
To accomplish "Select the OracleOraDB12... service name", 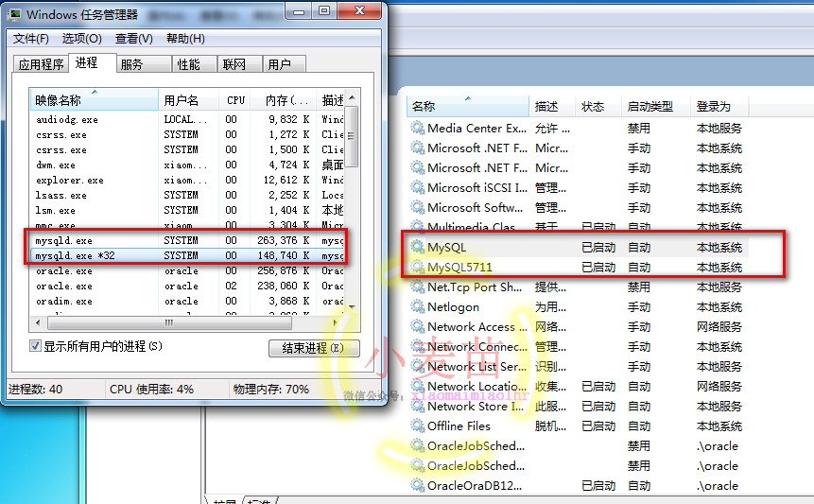I will (475, 485).
